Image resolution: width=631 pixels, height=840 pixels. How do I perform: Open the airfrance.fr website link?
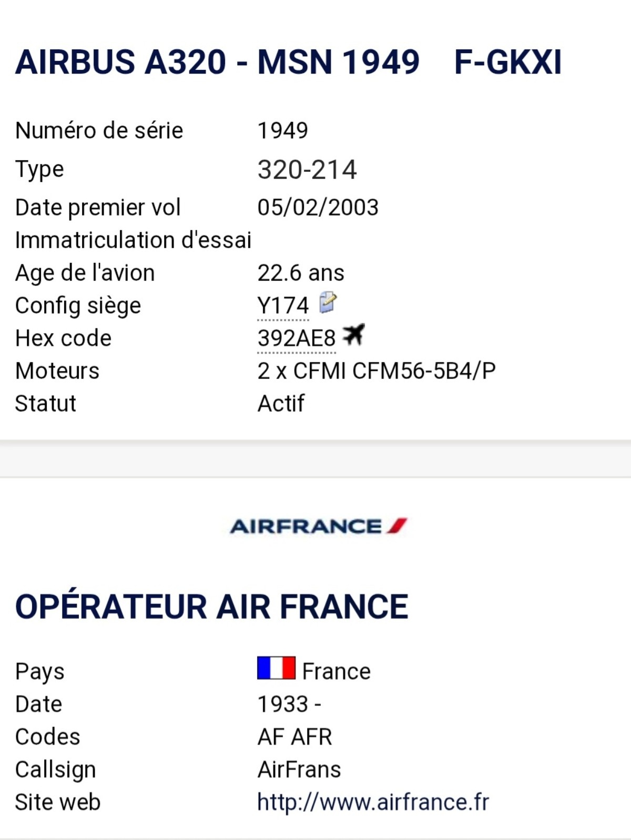tap(373, 803)
